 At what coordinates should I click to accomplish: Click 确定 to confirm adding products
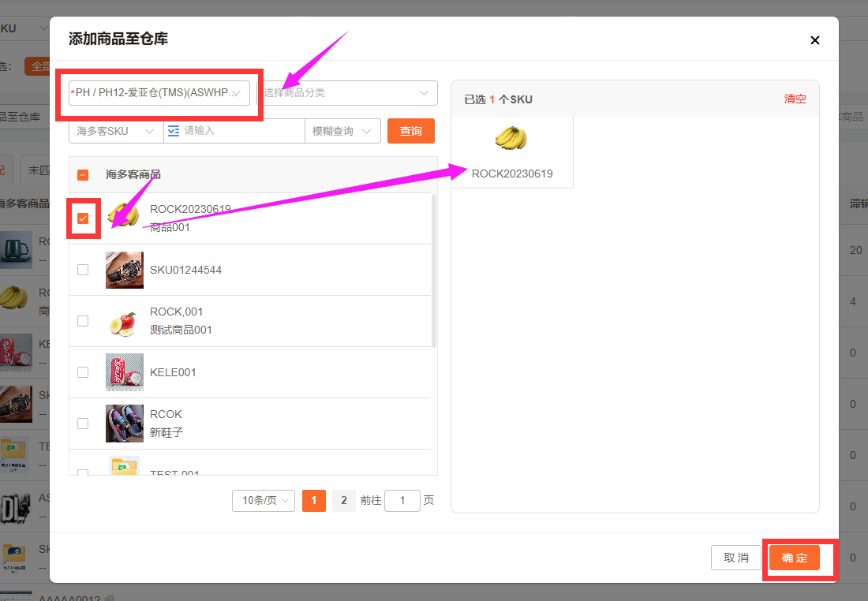coord(795,558)
